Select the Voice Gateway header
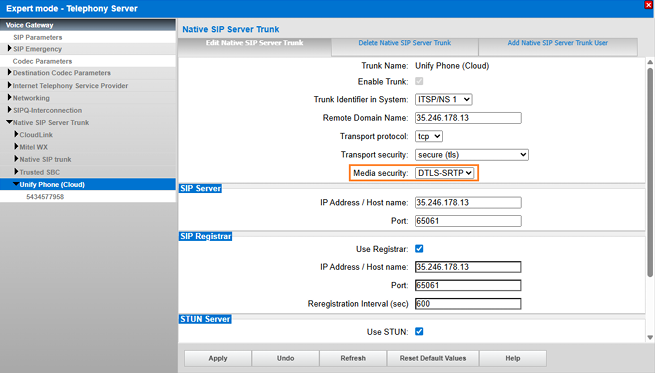Screen dimensions: 655x373 (x=88, y=25)
